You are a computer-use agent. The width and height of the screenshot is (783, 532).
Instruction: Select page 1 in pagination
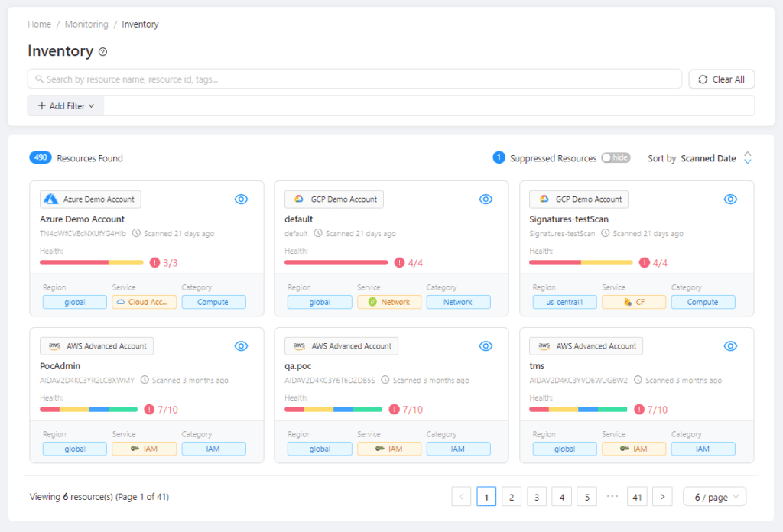(x=486, y=497)
